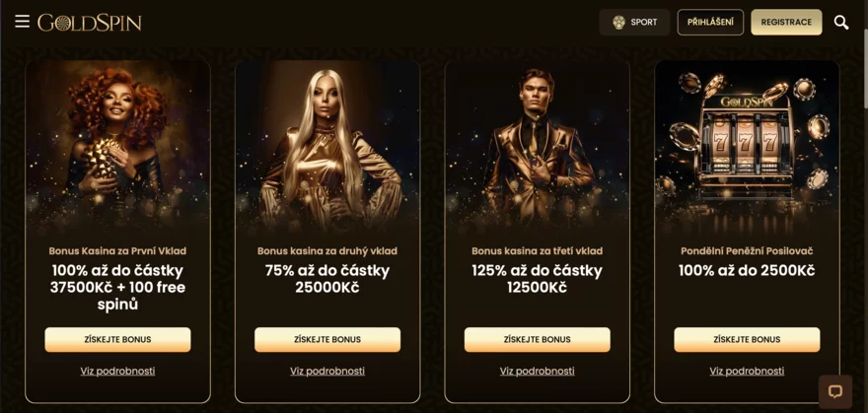Open the SPORT section button
The width and height of the screenshot is (868, 413).
(x=634, y=22)
